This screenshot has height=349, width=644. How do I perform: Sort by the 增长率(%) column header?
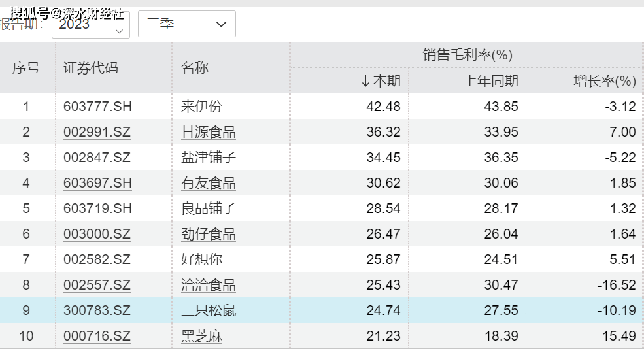pyautogui.click(x=605, y=81)
